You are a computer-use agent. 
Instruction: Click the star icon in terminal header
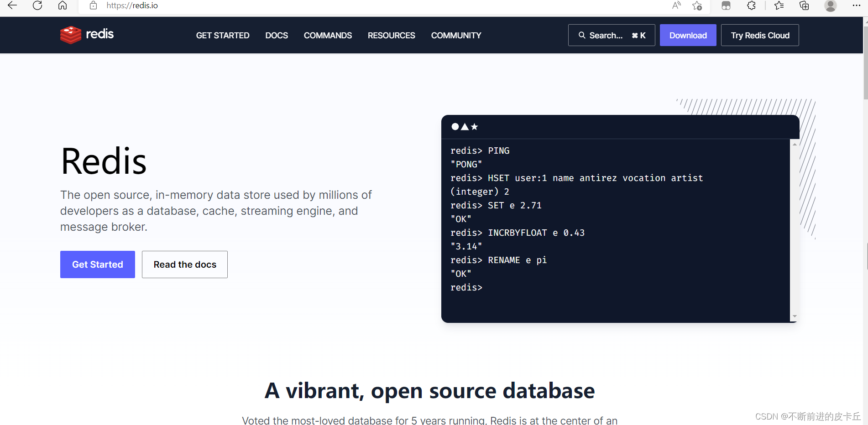[474, 127]
